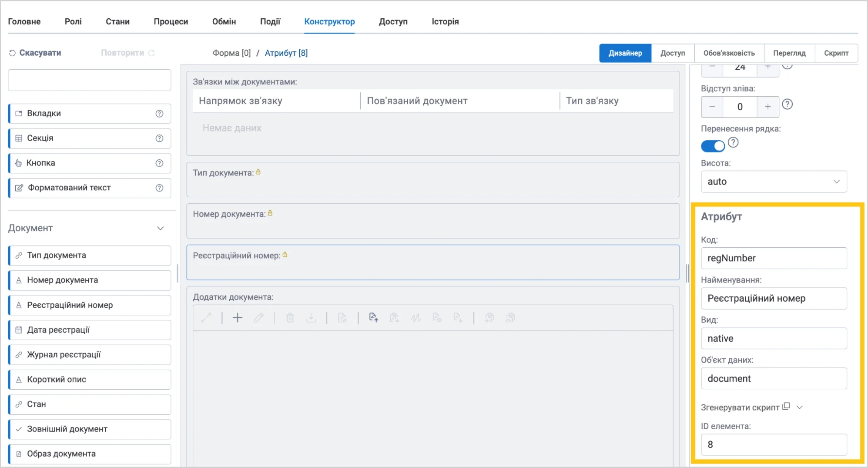Open the Висота auto dropdown
868x468 pixels.
(x=774, y=182)
